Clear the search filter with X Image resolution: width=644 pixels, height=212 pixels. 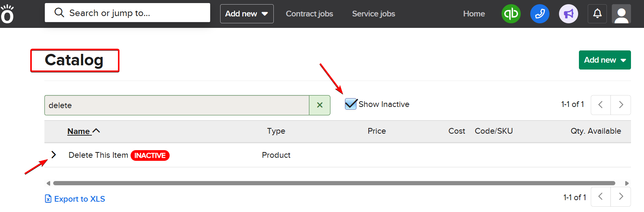tap(320, 105)
